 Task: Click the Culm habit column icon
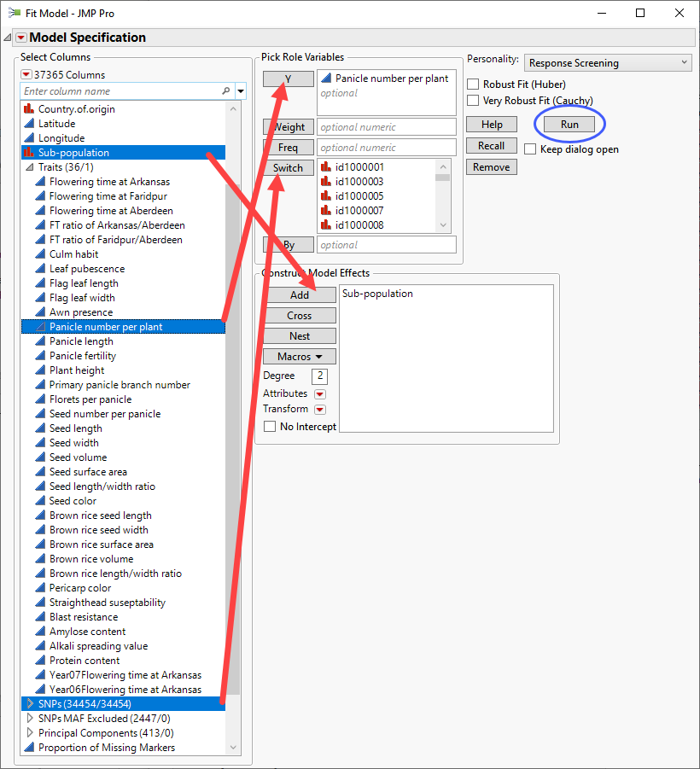point(40,254)
